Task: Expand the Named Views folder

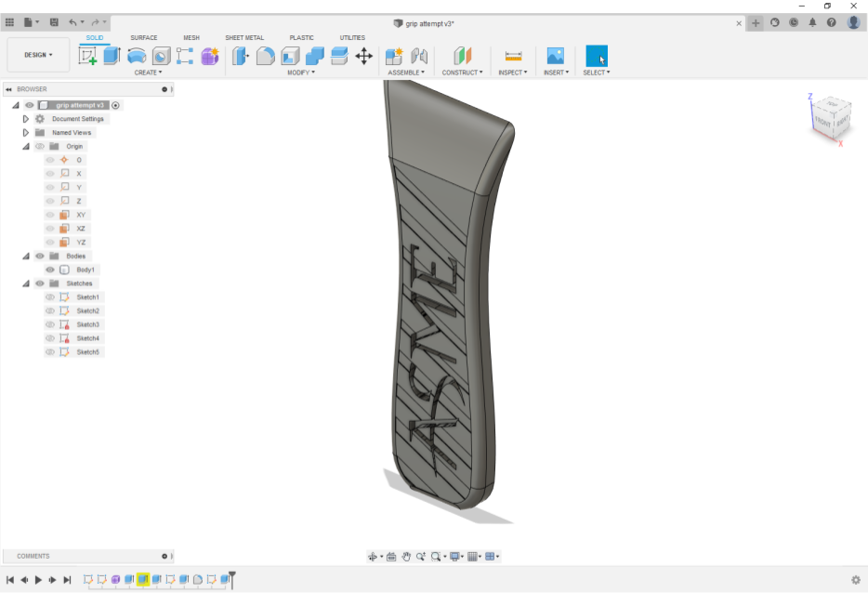Action: pos(25,132)
